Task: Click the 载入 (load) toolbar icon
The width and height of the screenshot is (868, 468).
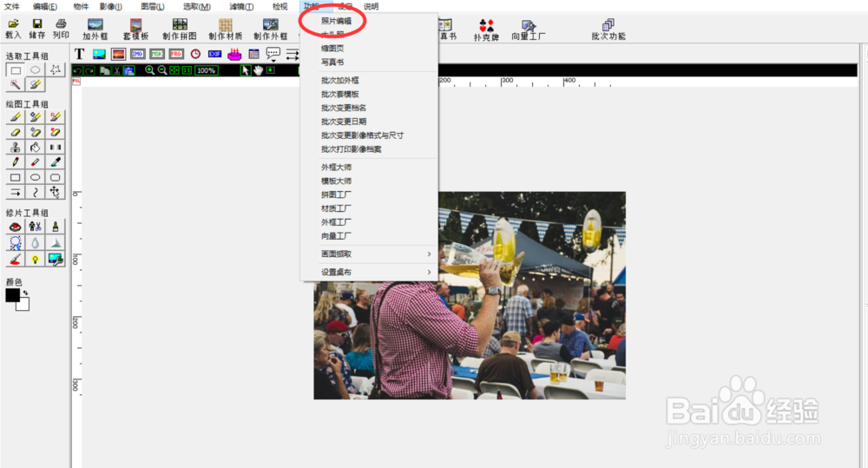Action: [13, 29]
